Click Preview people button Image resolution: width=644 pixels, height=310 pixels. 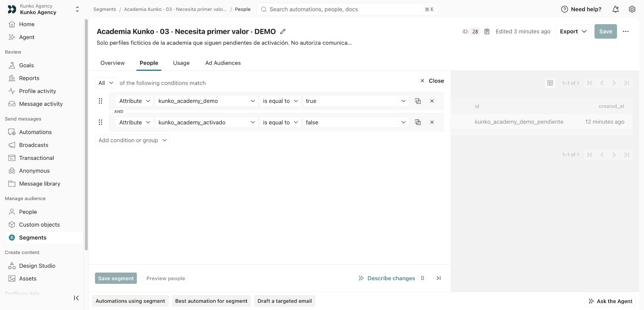pyautogui.click(x=166, y=278)
